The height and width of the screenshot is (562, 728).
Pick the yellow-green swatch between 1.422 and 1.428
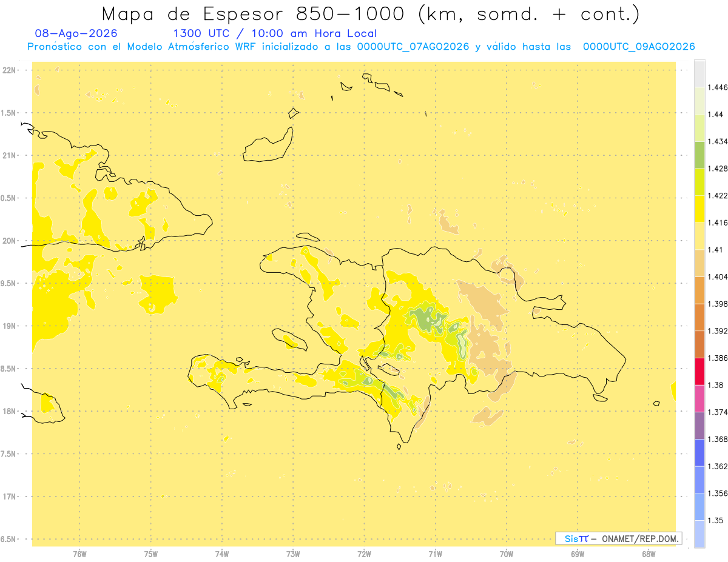tap(699, 182)
